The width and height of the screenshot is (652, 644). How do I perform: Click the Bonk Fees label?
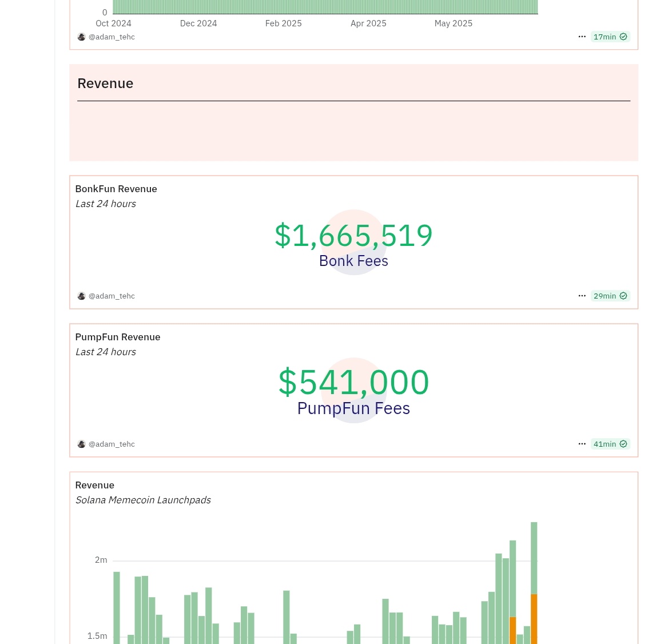pos(353,261)
